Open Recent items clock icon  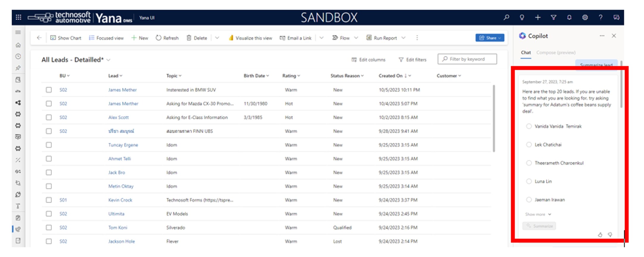(x=18, y=56)
